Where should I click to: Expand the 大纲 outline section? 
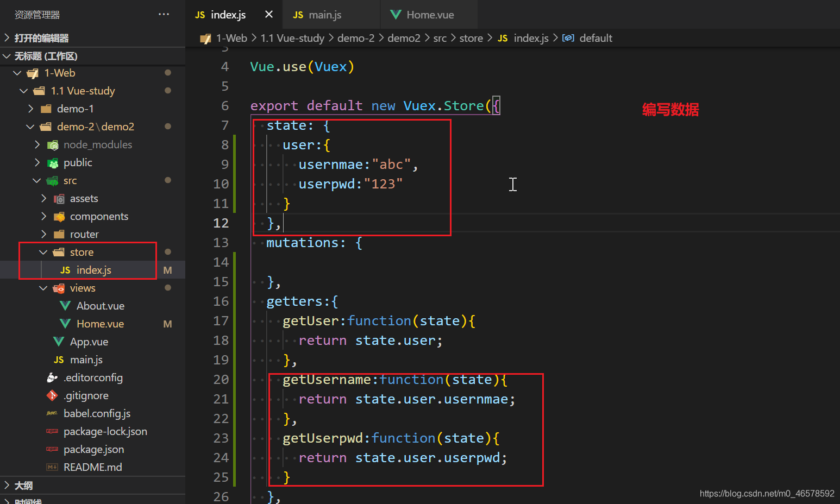(7, 485)
